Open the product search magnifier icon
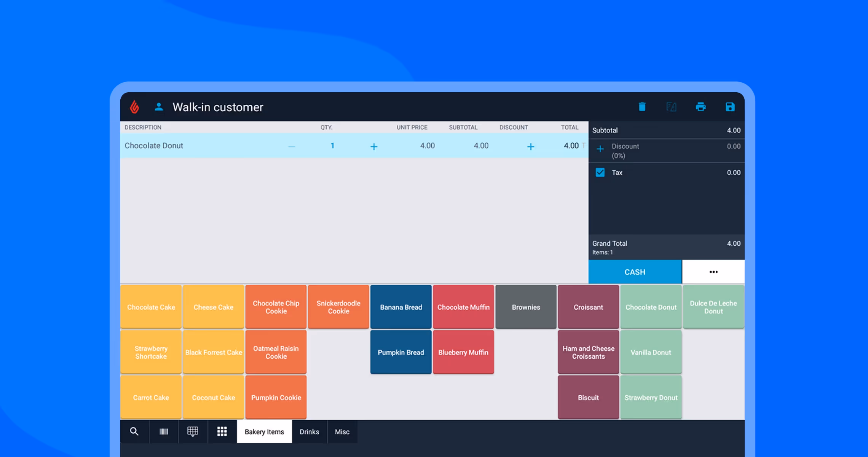The image size is (868, 457). tap(134, 431)
